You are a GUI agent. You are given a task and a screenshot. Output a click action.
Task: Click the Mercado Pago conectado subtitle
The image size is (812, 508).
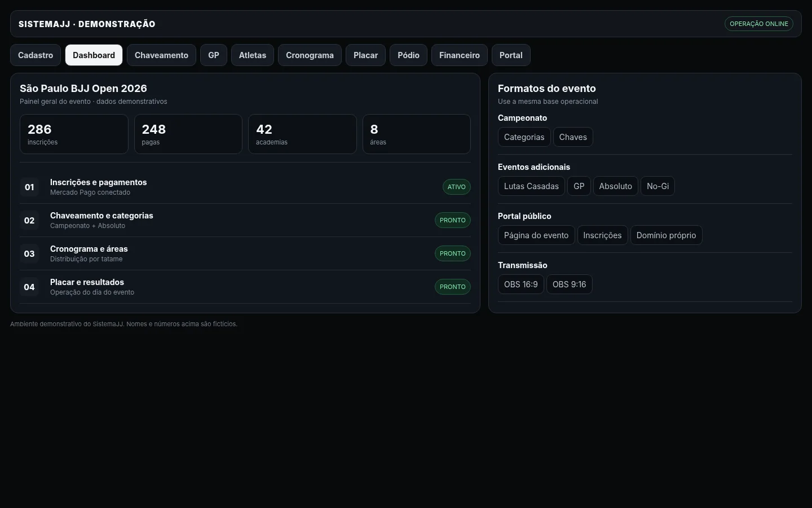click(90, 192)
